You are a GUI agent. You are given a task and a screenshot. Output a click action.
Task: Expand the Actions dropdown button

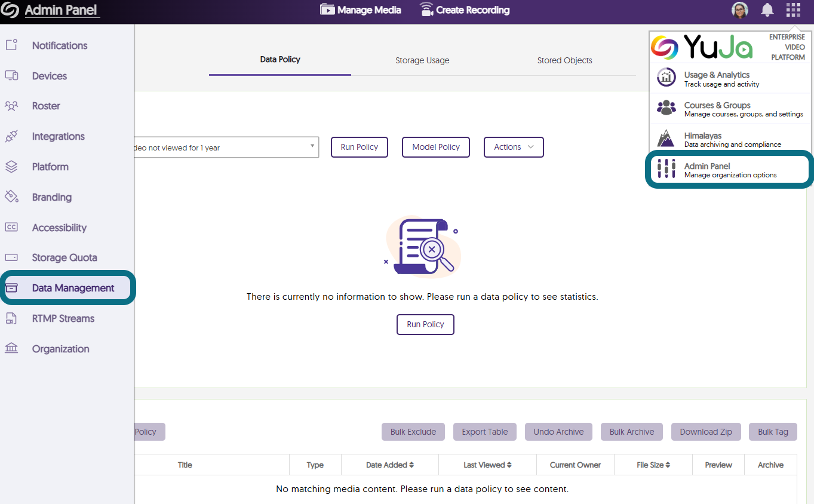(513, 147)
